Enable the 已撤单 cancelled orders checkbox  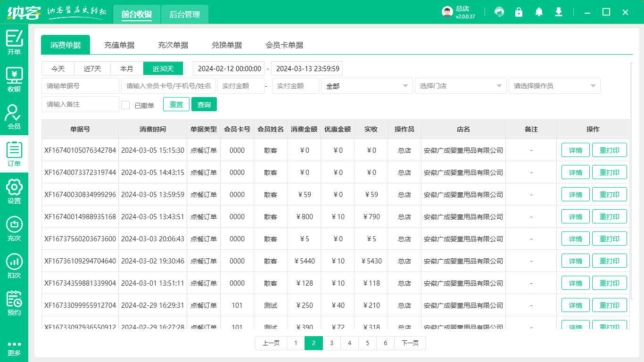pos(125,104)
